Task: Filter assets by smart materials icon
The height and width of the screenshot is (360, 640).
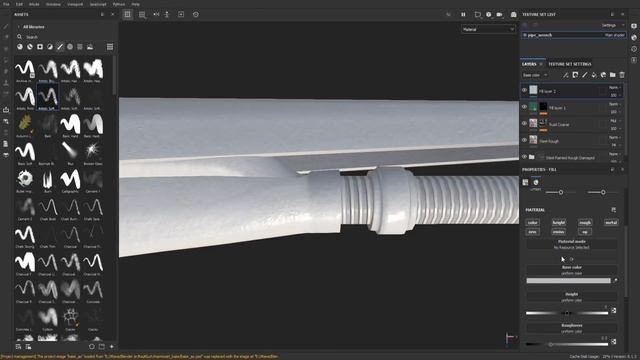Action: 30,47
